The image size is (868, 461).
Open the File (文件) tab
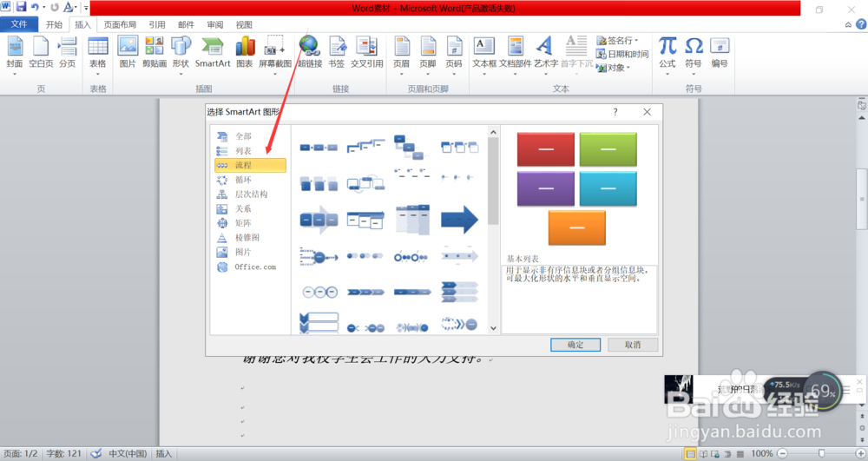(x=19, y=24)
